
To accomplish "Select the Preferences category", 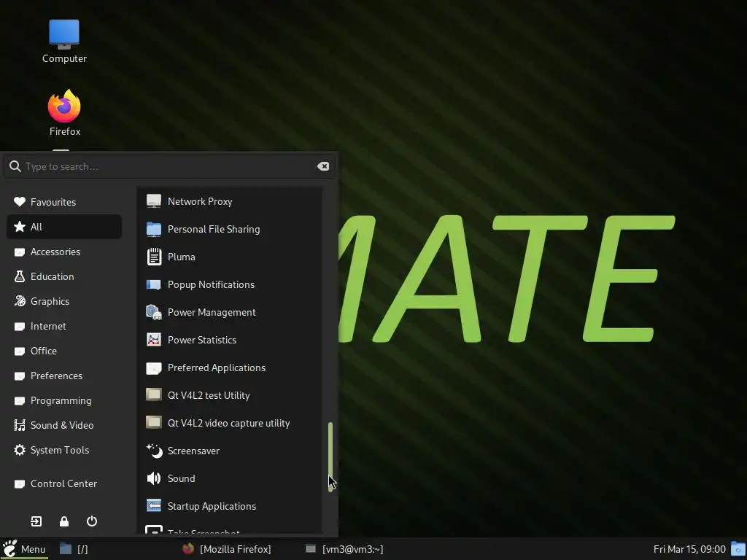I will point(64,376).
